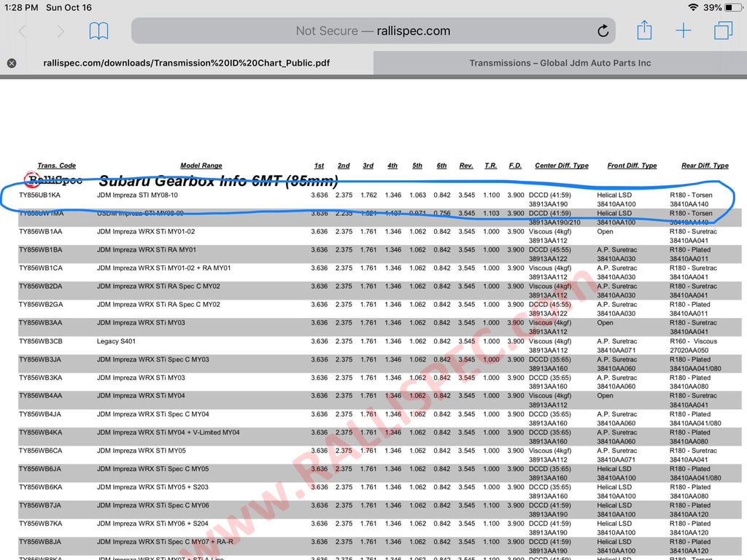Tap the Wi-Fi status icon
This screenshot has width=747, height=560.
point(692,7)
